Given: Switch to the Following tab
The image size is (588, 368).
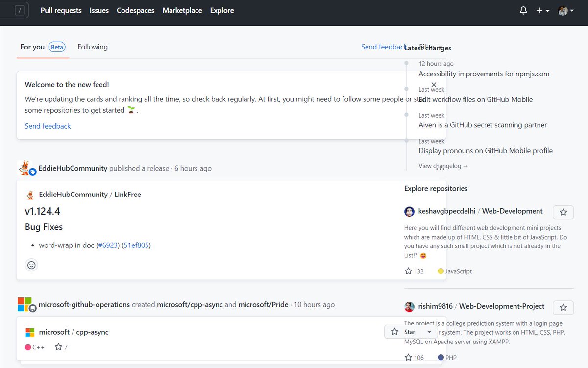Looking at the screenshot, I should [x=93, y=47].
